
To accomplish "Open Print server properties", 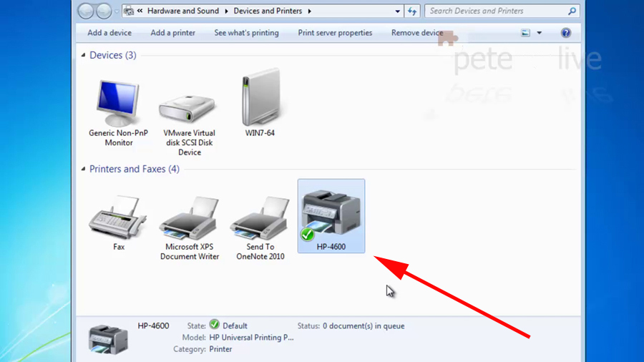I will [x=335, y=33].
